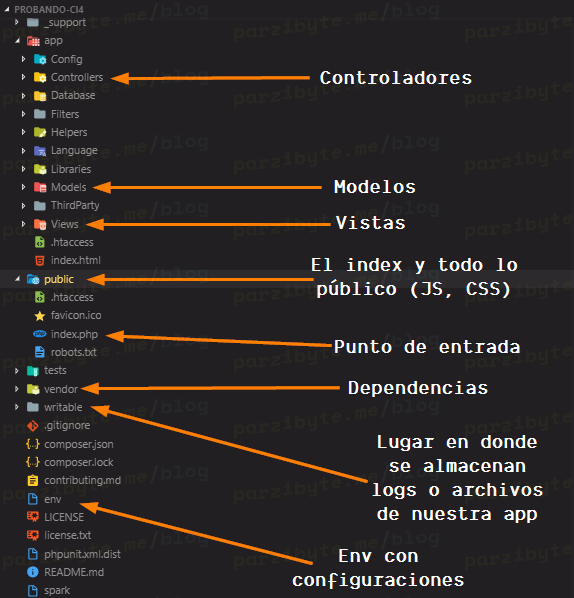Expand the Config folder arrow
Screen dimensions: 574x598
pyautogui.click(x=24, y=59)
